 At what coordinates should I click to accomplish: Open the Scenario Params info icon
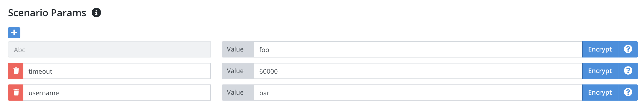point(96,13)
